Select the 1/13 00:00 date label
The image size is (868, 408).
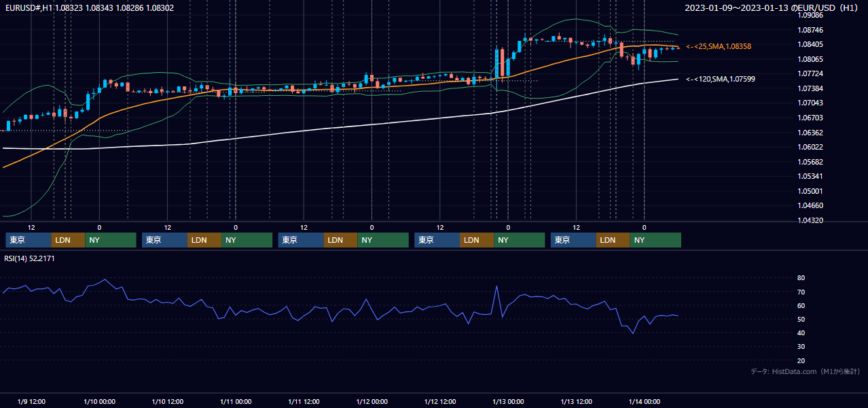508,401
